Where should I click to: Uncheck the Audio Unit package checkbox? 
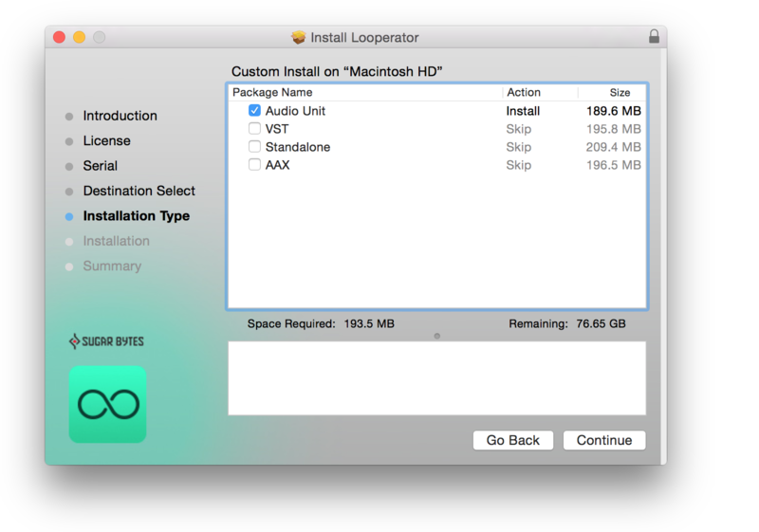(x=254, y=111)
